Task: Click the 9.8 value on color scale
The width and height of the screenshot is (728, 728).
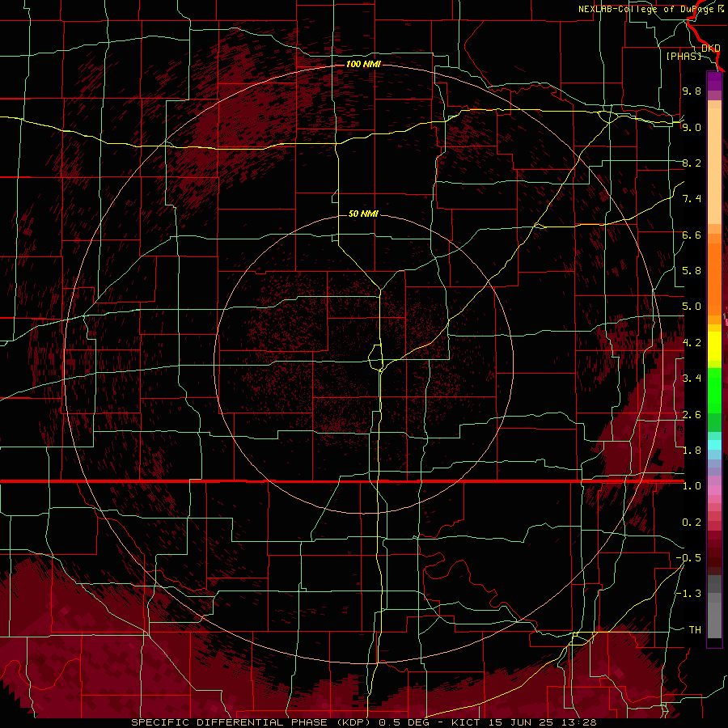Action: [692, 91]
